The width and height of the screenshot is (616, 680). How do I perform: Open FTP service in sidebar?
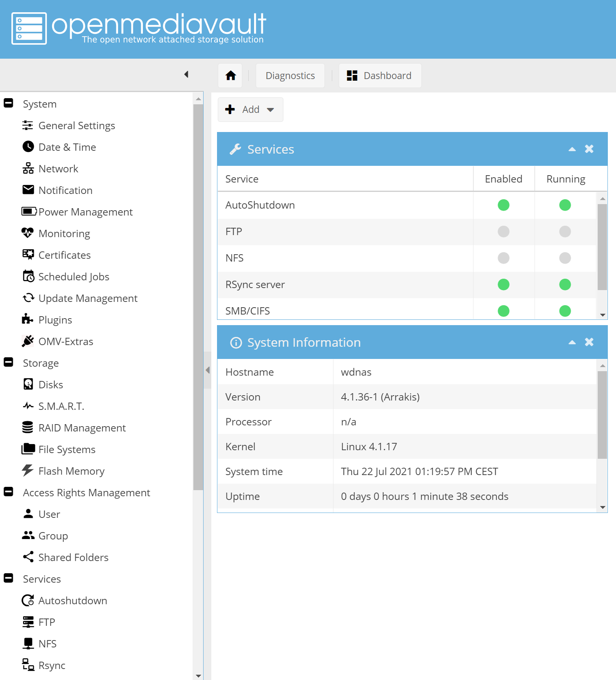point(38,622)
